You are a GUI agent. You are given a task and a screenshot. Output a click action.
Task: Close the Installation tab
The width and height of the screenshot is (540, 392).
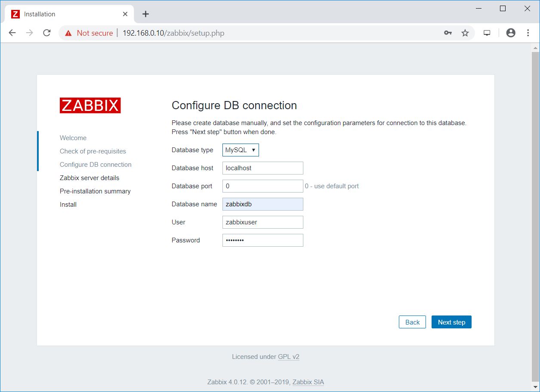click(x=125, y=14)
